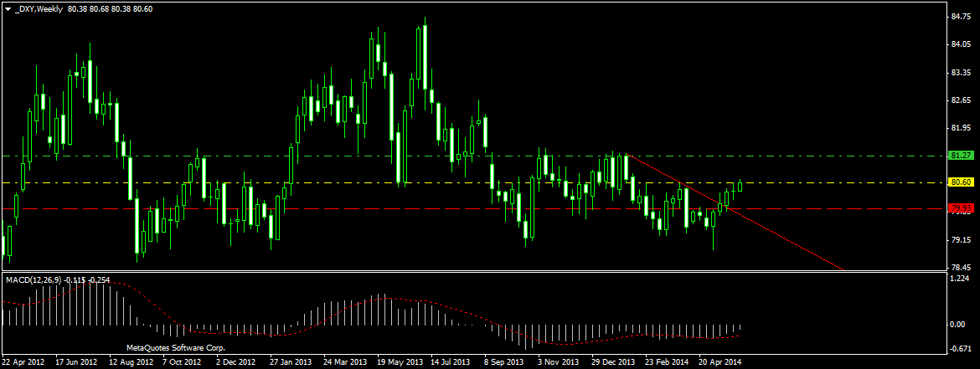Click the 1.224 MACD scale value
Screen dimensions: 980x369
tap(960, 279)
